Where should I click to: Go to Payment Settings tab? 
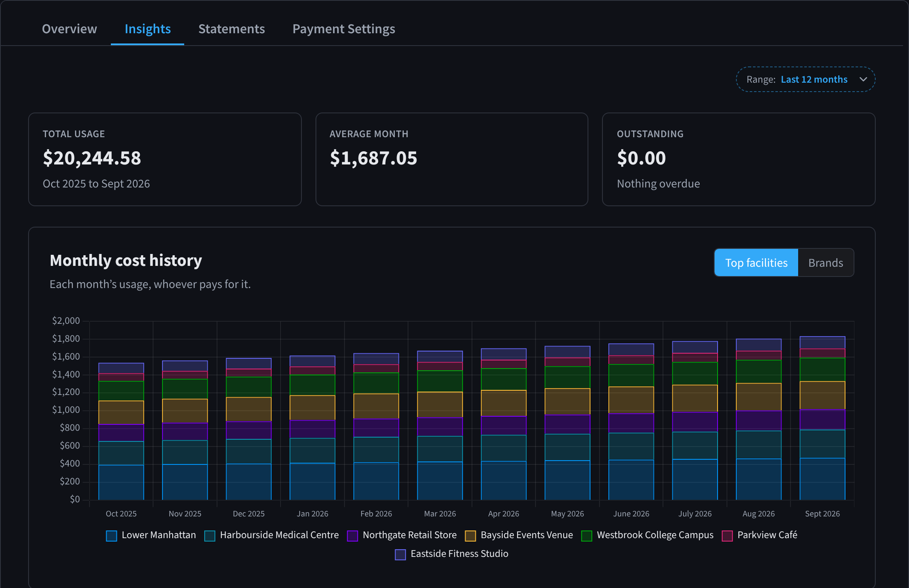[x=344, y=29]
